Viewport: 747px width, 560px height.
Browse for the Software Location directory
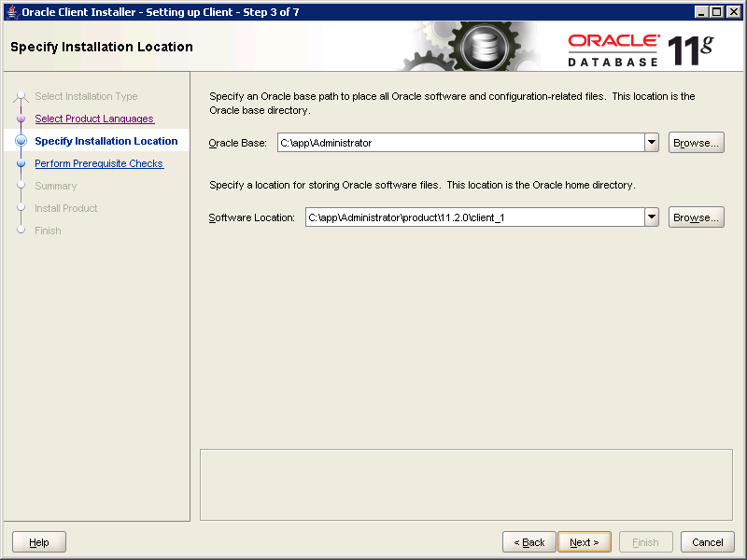coord(696,217)
